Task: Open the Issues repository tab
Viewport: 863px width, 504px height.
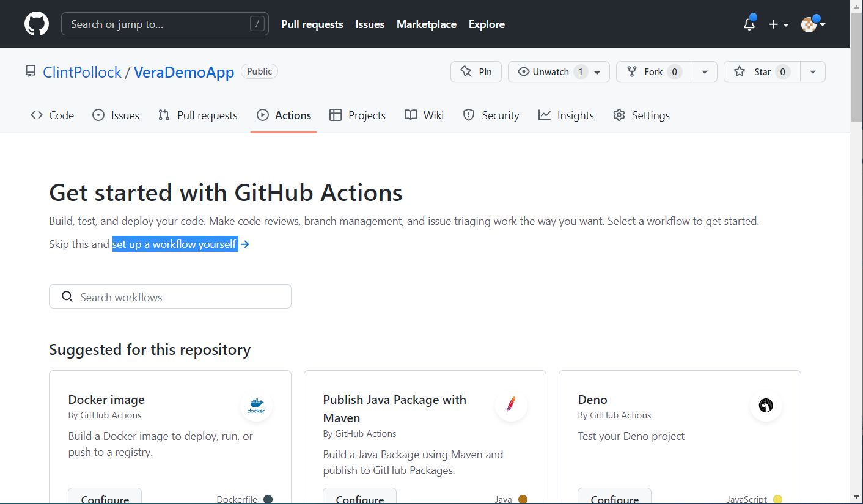Action: (116, 115)
